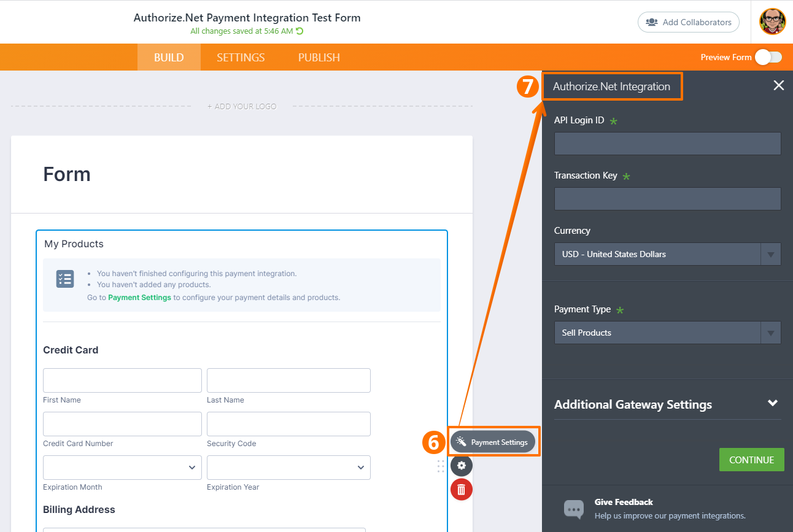Viewport: 793px width, 532px height.
Task: Click the Payment Settings wand button
Action: [x=493, y=442]
